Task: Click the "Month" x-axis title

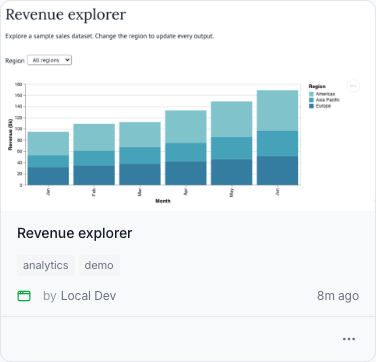Action: [x=163, y=201]
